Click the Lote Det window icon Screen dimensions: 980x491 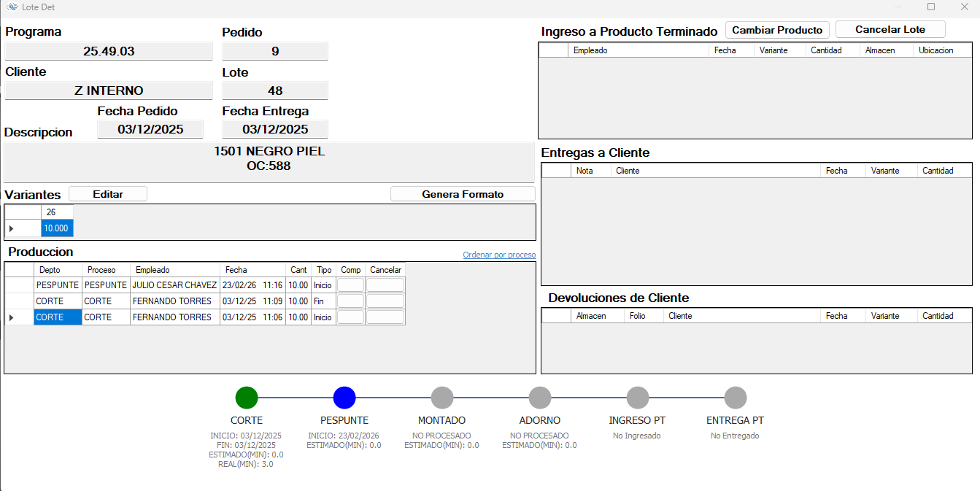point(12,7)
